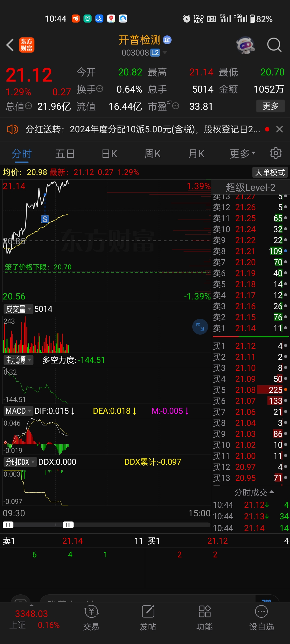Open the 更多 quote details button

click(x=270, y=106)
